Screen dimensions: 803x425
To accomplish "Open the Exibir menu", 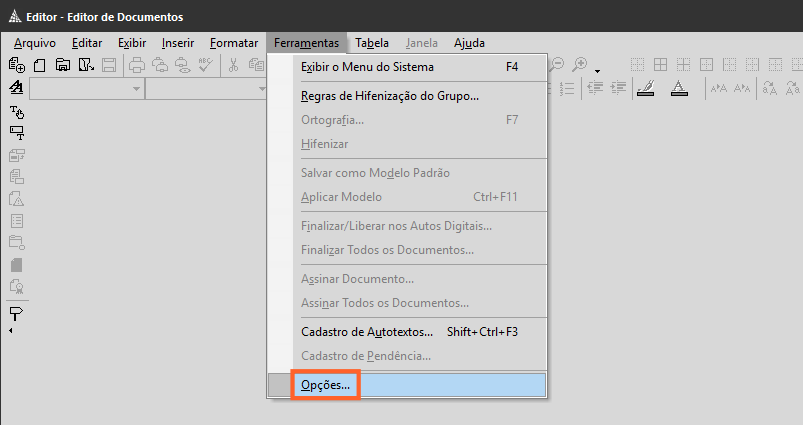I will click(132, 43).
